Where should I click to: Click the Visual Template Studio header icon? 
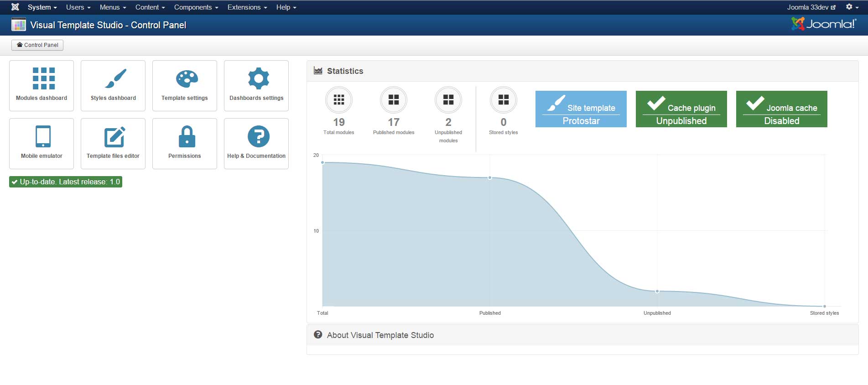19,25
